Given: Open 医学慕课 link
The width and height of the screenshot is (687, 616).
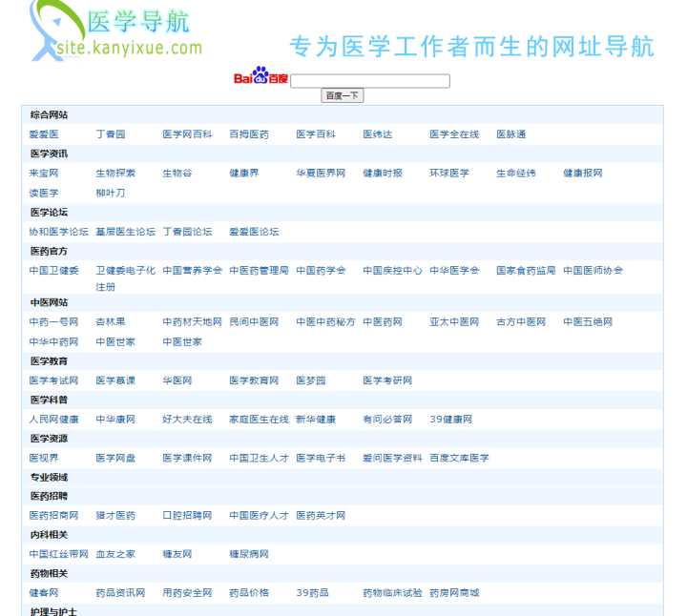Looking at the screenshot, I should [x=115, y=380].
